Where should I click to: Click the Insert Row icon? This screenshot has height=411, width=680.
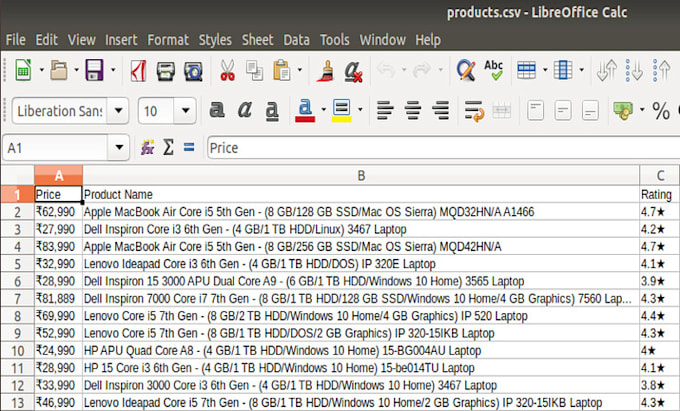[x=526, y=70]
